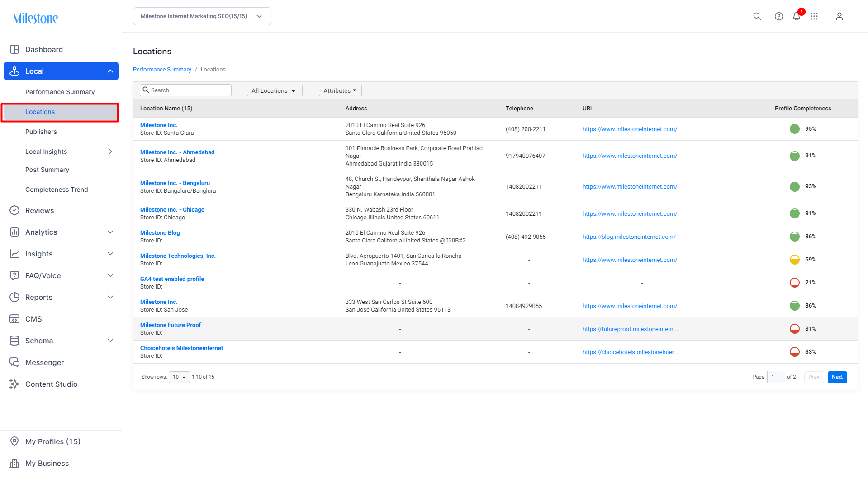This screenshot has width=868, height=488.
Task: Open the search icon in top bar
Action: point(757,16)
